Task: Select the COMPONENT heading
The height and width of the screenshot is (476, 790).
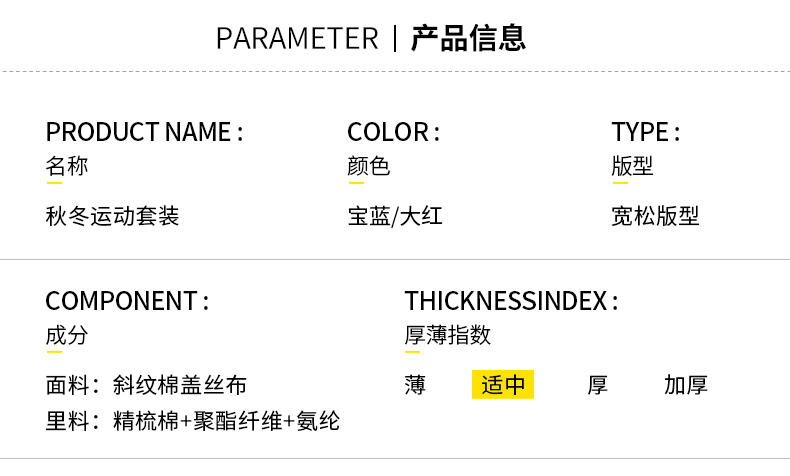Action: pos(127,301)
